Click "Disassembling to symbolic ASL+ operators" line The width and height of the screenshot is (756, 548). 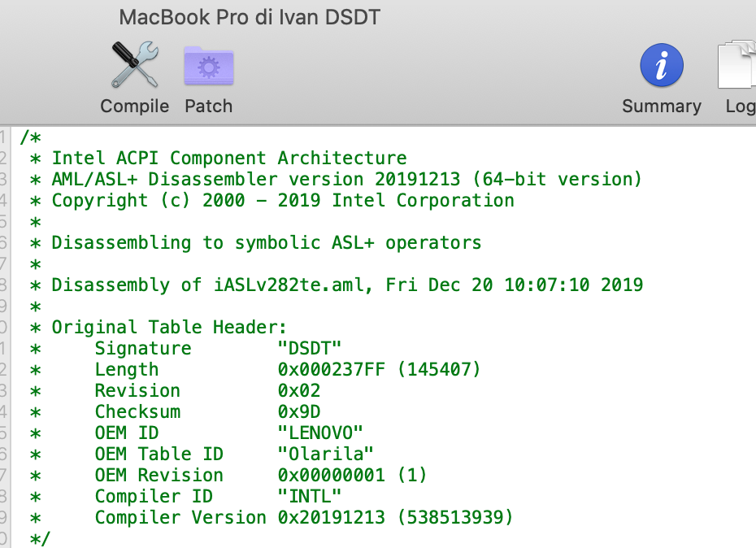[267, 242]
